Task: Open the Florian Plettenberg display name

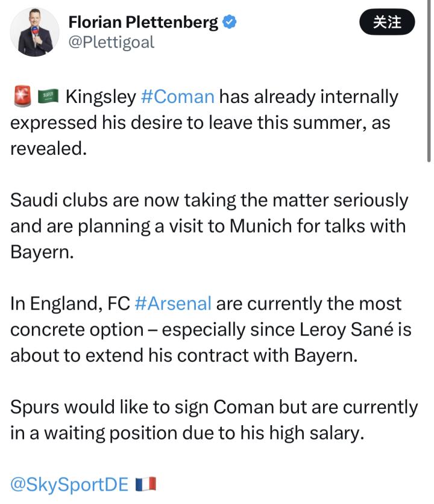Action: coord(143,23)
